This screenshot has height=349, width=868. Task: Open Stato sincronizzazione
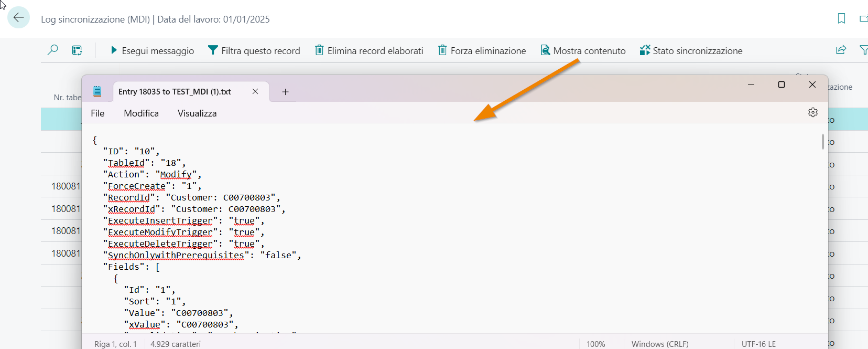691,50
